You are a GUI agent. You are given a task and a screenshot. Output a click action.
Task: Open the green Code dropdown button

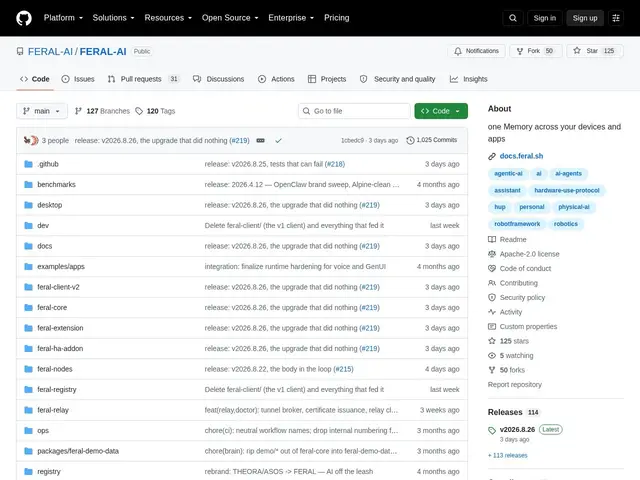[441, 111]
